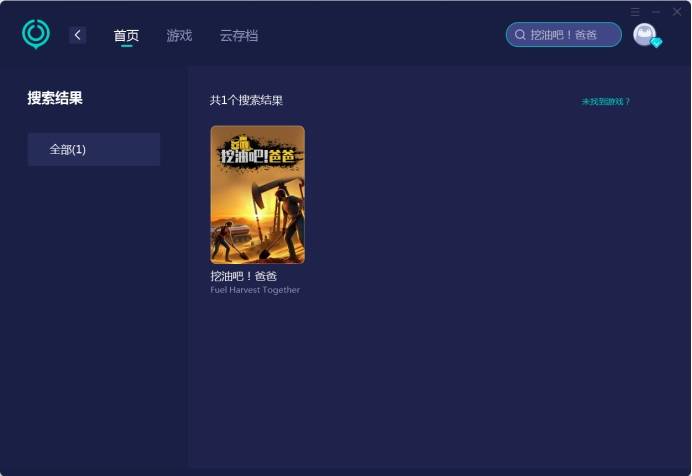Switch to the 首页 tab
Viewport: 692px width, 476px height.
tap(127, 35)
